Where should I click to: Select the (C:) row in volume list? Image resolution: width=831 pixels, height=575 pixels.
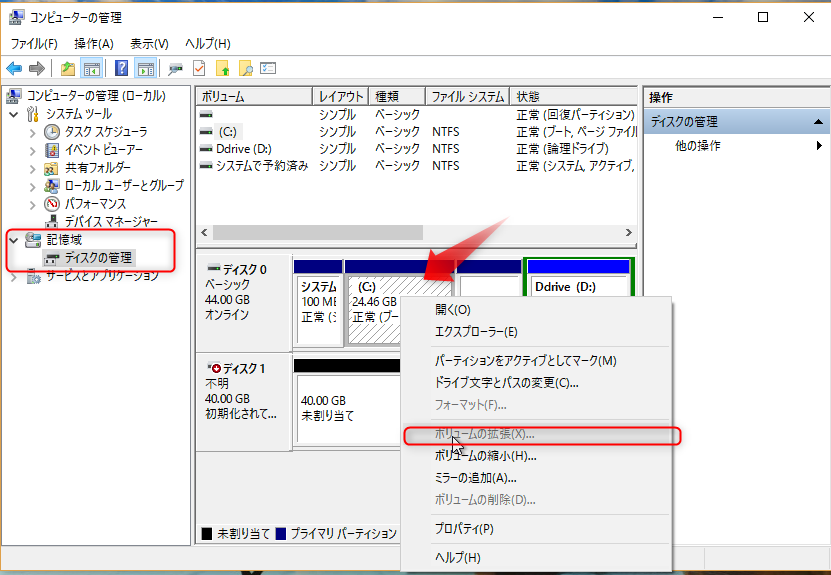coord(227,132)
